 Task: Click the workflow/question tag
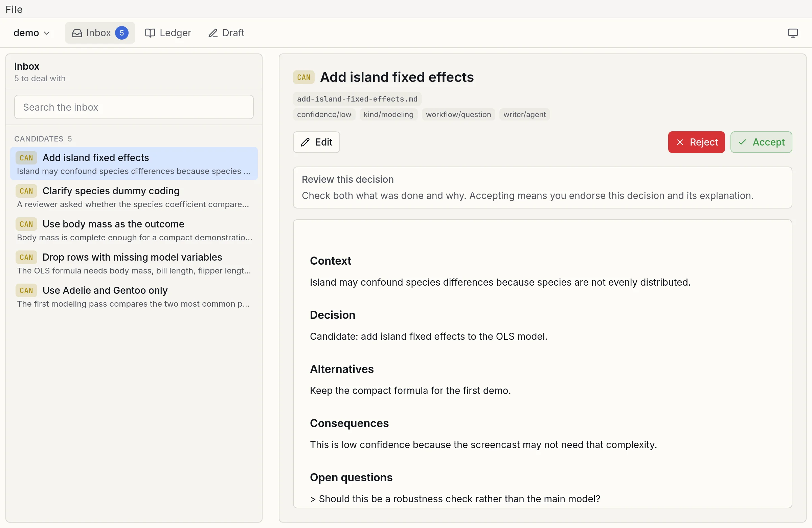click(458, 114)
